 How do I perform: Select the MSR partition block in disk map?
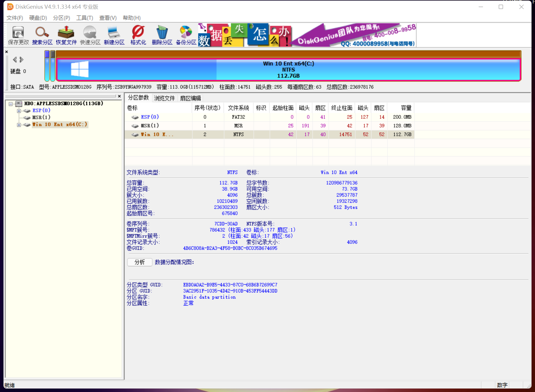[x=53, y=66]
